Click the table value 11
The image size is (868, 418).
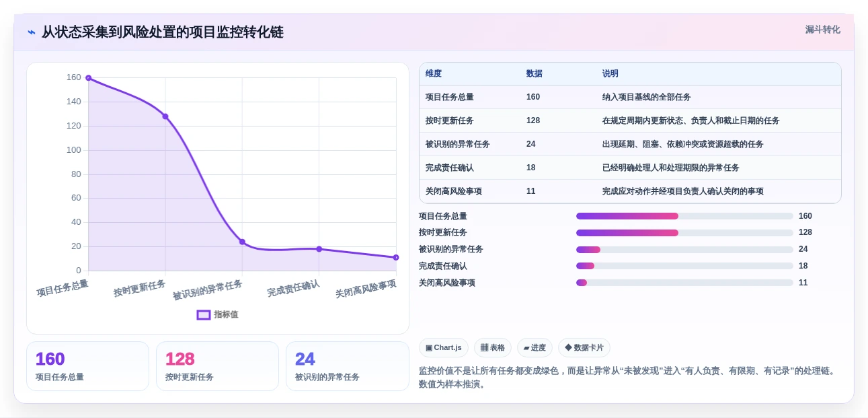(531, 191)
